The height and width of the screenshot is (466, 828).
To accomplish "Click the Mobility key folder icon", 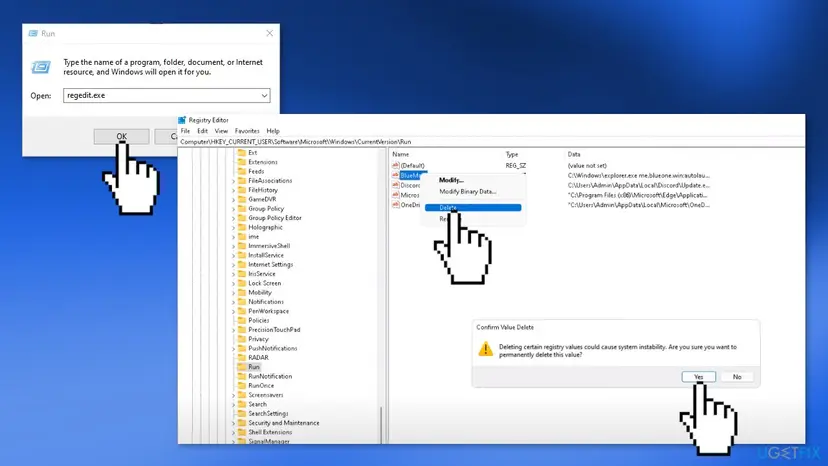I will point(242,292).
